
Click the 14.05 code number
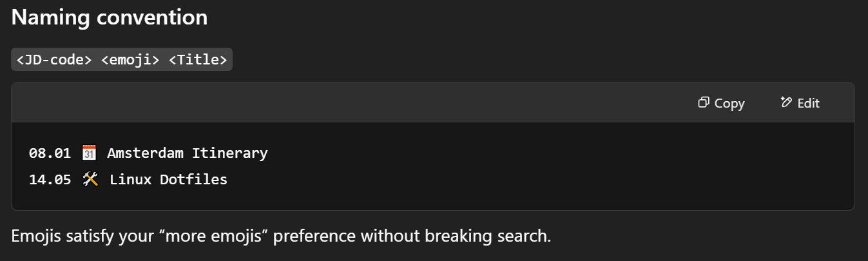point(50,180)
